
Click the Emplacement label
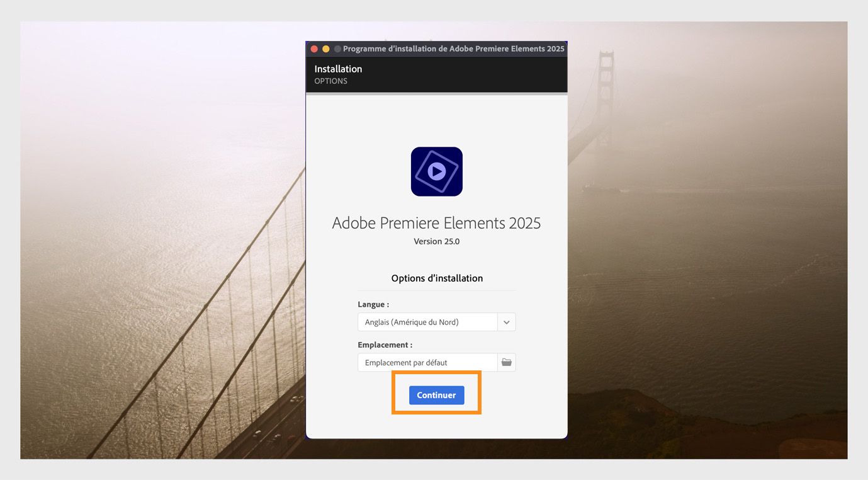point(385,345)
